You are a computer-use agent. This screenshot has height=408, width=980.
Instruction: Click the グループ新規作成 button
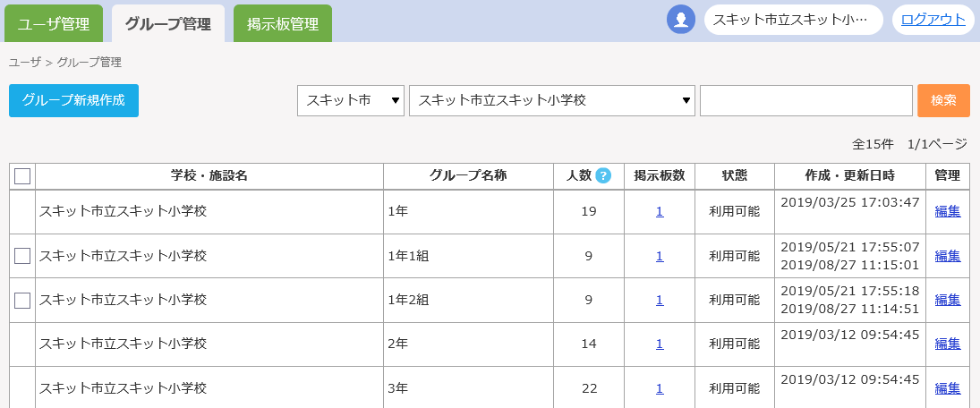[73, 101]
